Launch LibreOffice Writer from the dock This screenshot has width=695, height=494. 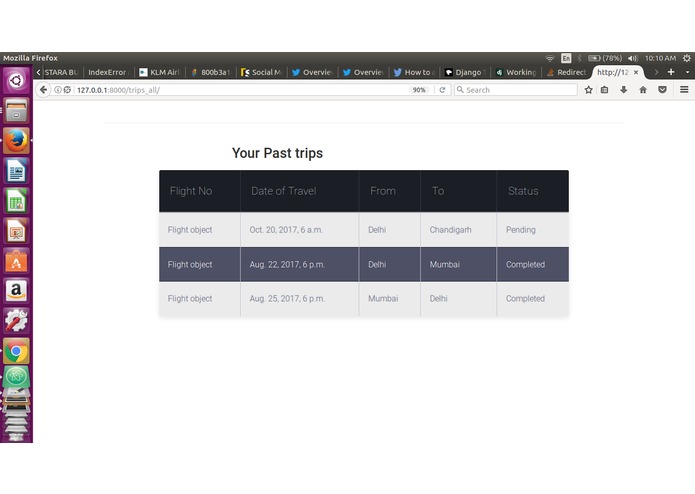(16, 171)
